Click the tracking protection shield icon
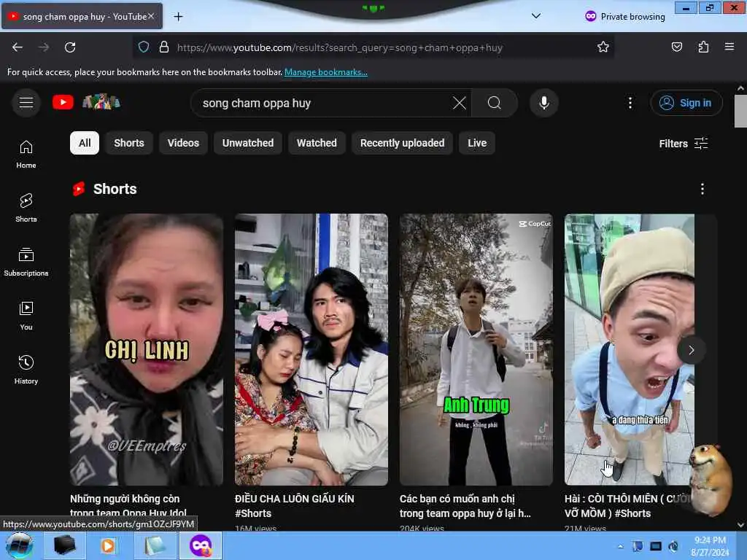747x560 pixels. (x=144, y=47)
